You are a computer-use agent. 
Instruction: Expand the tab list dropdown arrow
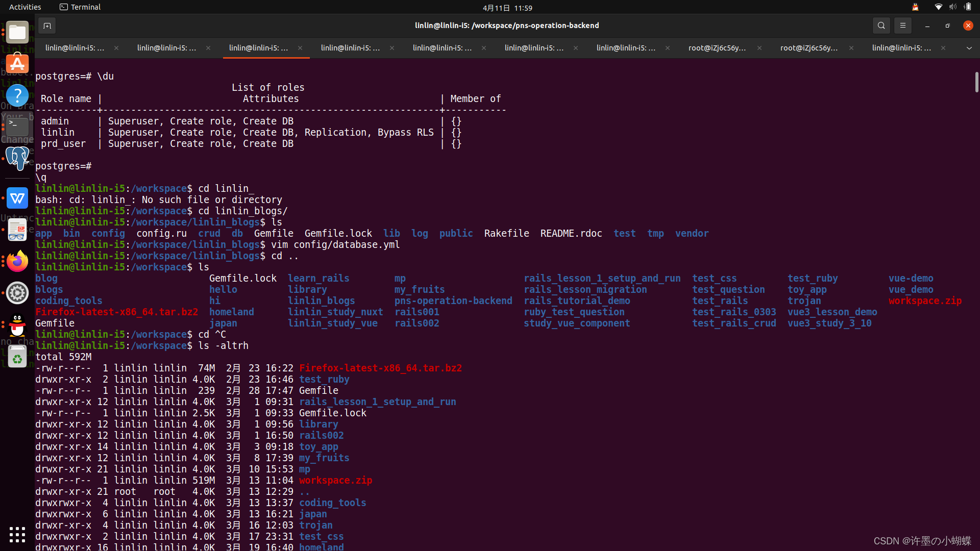coord(969,48)
